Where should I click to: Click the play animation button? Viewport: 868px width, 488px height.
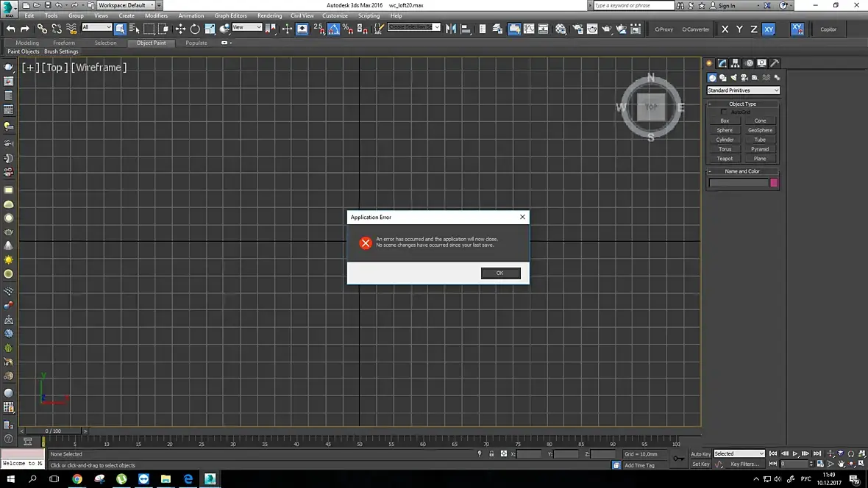pos(795,453)
